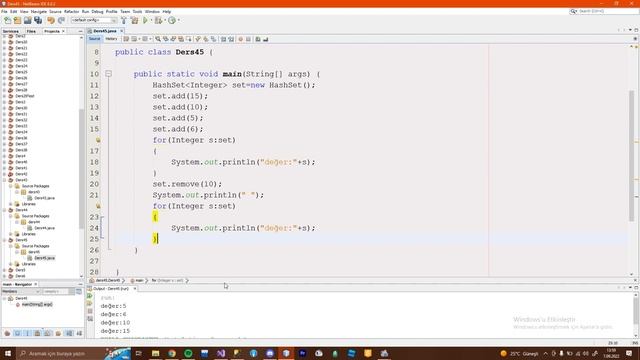This screenshot has width=640, height=360.
Task: Click the Shift Line Right icon in editor toolbar
Action: [x=231, y=39]
